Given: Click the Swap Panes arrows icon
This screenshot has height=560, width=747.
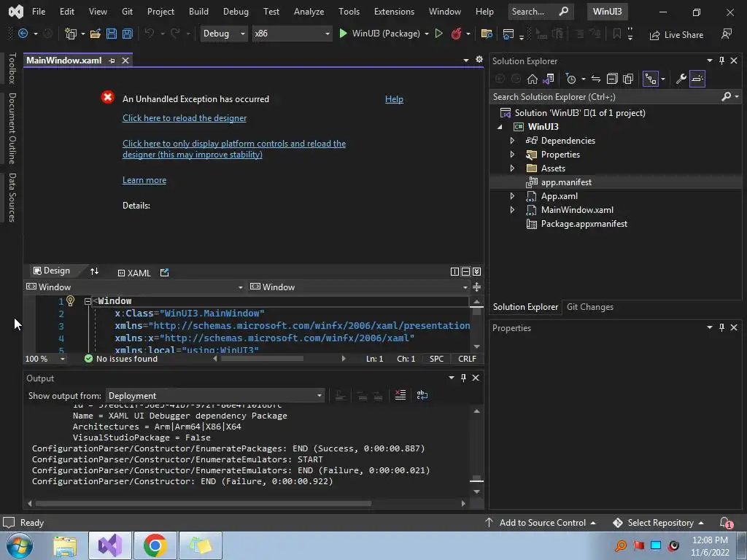Looking at the screenshot, I should [x=94, y=271].
